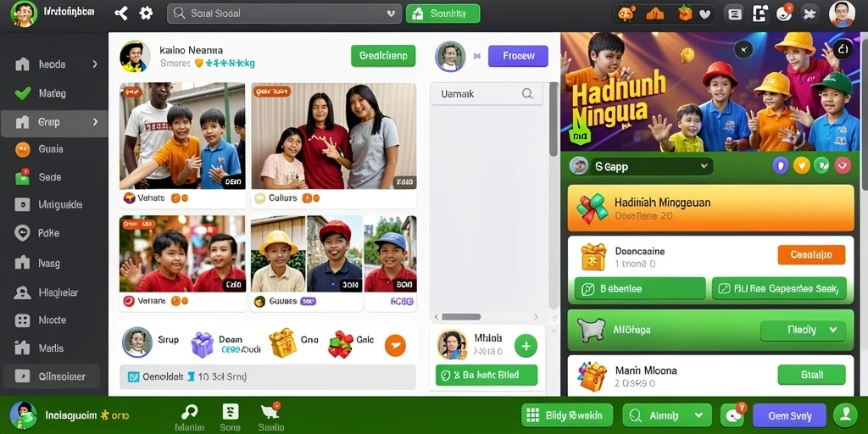Click the yellow round icon right of S Gapp
868x434 pixels.
coord(801,165)
